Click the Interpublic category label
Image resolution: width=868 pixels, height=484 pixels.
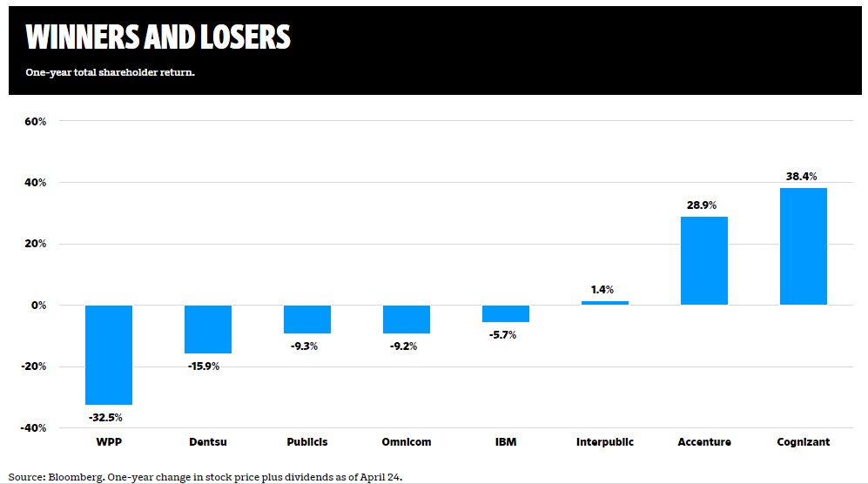[x=605, y=442]
